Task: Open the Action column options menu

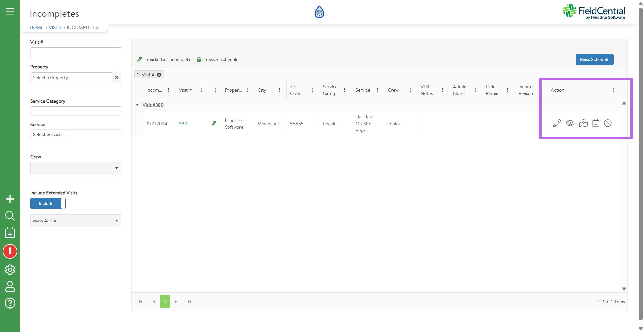Action: pyautogui.click(x=614, y=90)
